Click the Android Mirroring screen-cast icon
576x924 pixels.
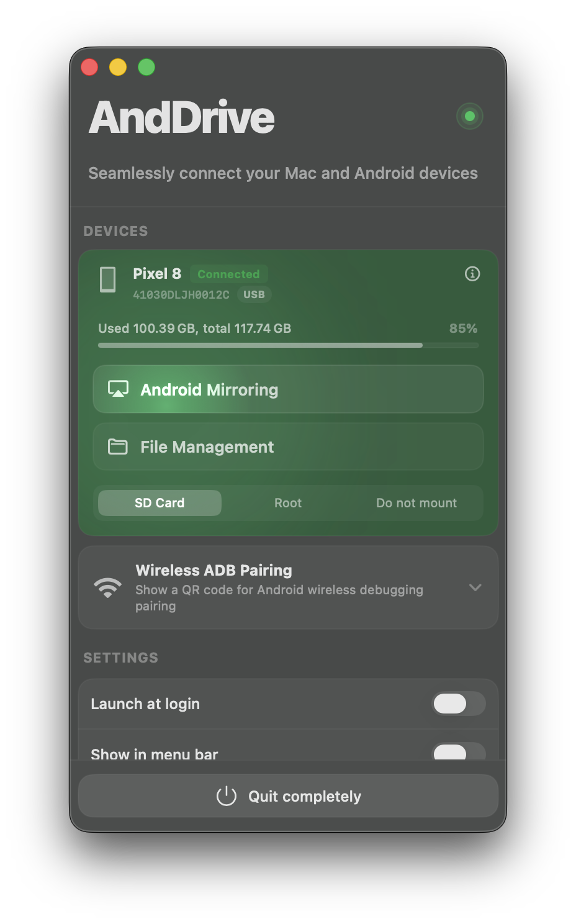(x=118, y=389)
